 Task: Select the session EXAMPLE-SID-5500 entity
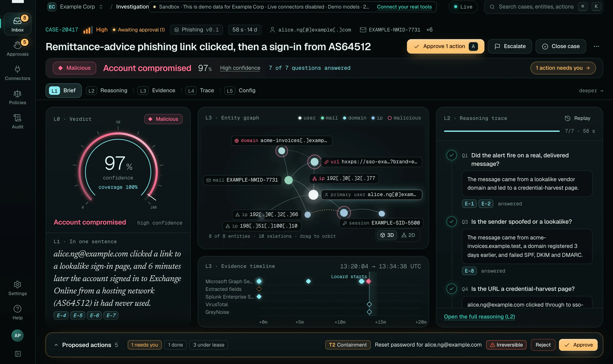pyautogui.click(x=381, y=223)
